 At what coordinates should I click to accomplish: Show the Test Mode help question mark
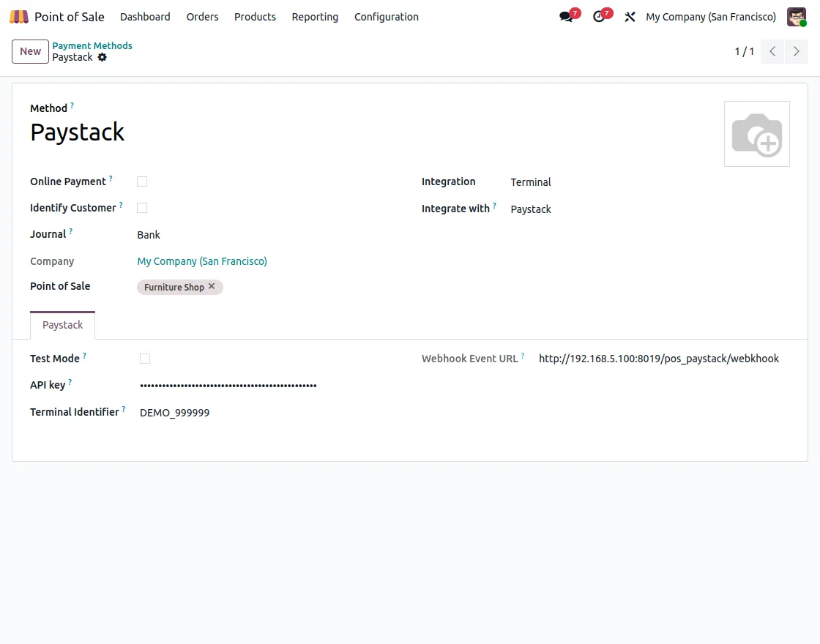84,356
